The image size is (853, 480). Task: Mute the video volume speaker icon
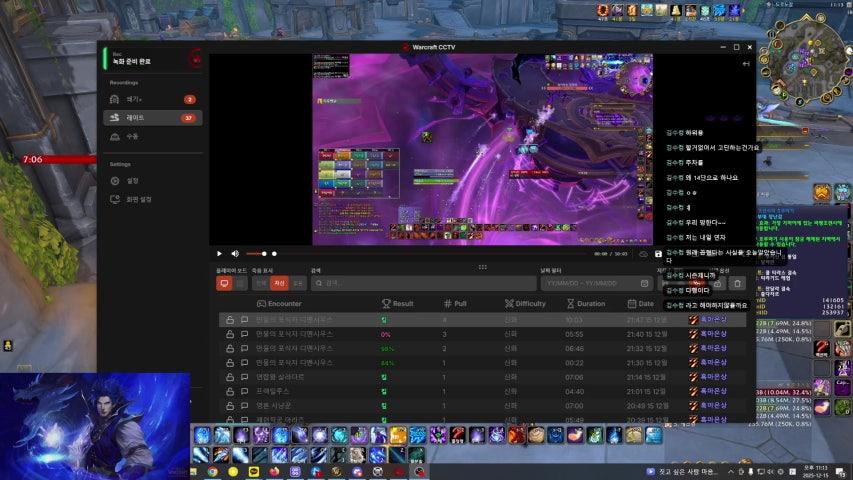point(235,254)
